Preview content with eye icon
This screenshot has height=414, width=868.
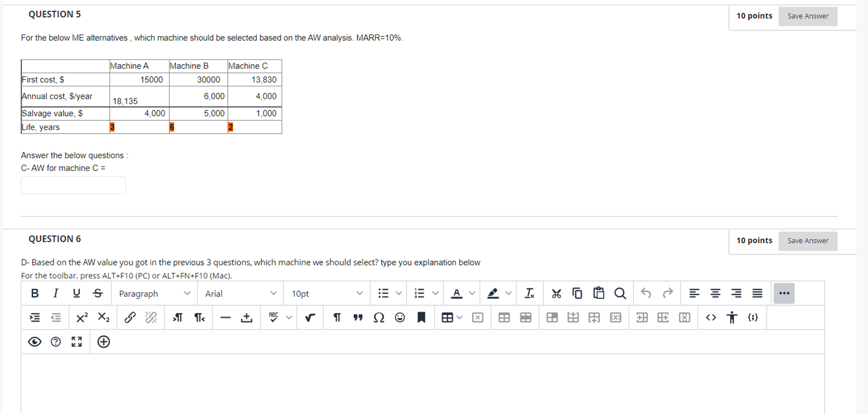[35, 342]
